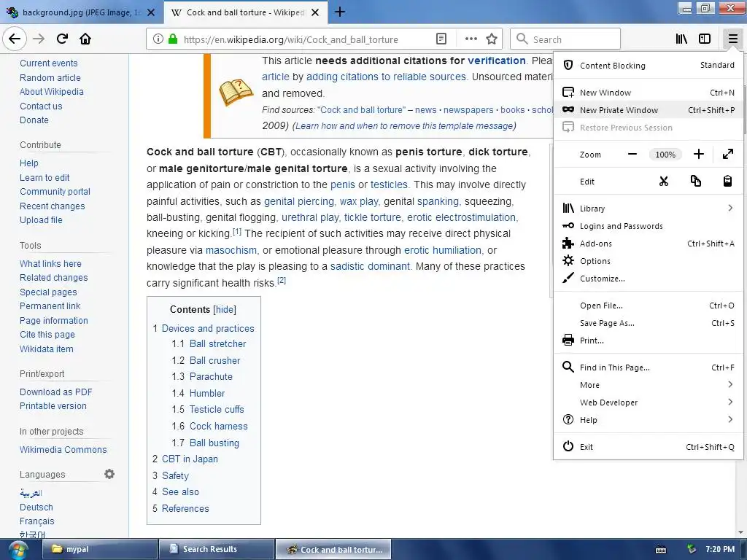Image resolution: width=747 pixels, height=560 pixels.
Task: Open the Wikimedia Commons link
Action: (x=63, y=449)
